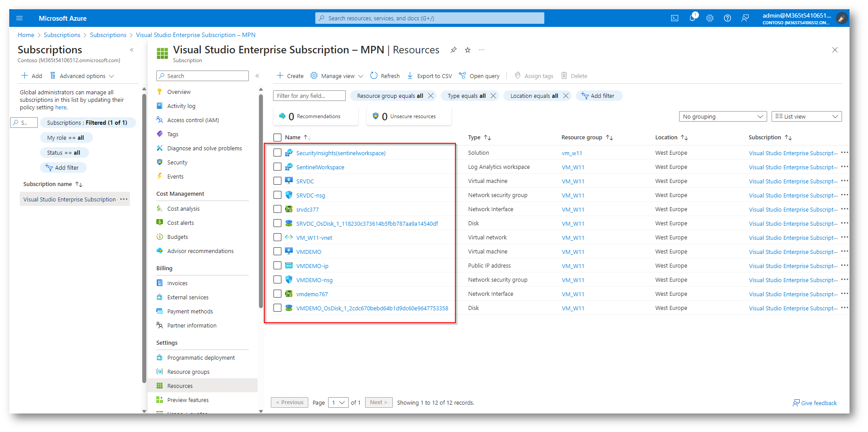868x432 pixels.
Task: Click the Filter for any field box
Action: coord(309,96)
